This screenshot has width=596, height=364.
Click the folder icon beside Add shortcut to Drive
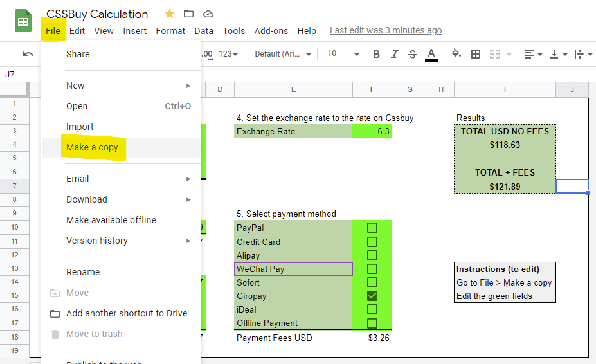55,313
